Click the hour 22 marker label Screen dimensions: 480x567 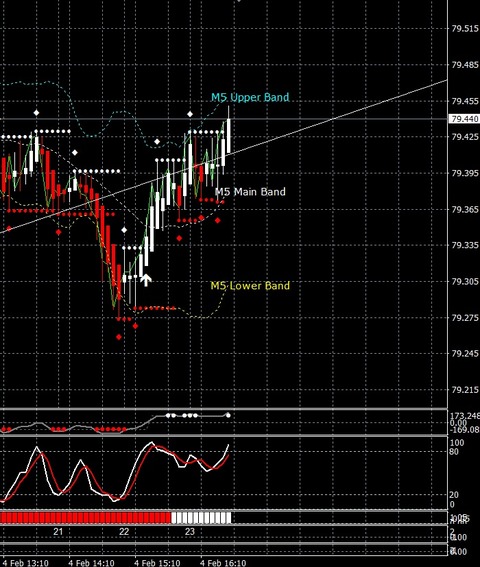point(124,532)
